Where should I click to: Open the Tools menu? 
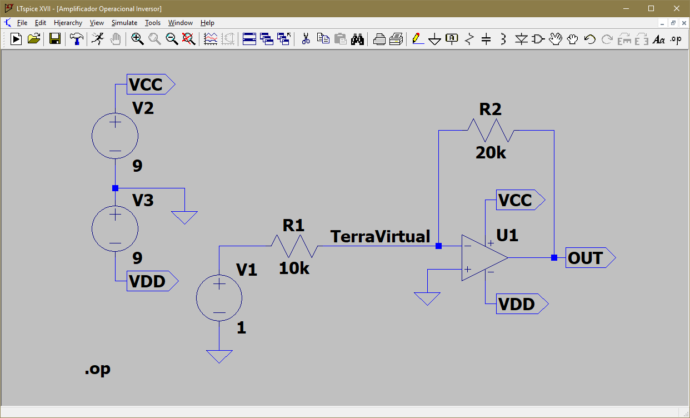(152, 22)
